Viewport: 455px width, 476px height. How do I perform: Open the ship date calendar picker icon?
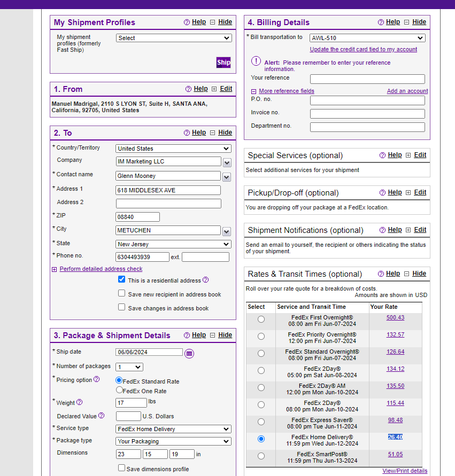(x=189, y=353)
